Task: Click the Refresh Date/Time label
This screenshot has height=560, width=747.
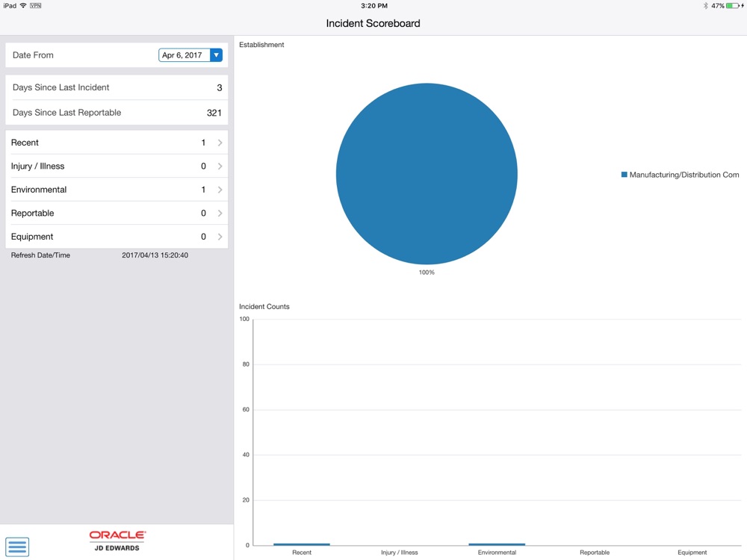Action: point(40,255)
